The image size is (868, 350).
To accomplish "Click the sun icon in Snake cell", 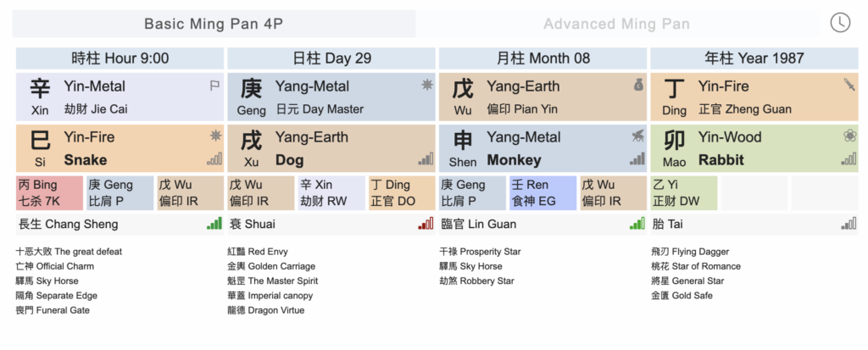I will pyautogui.click(x=215, y=136).
